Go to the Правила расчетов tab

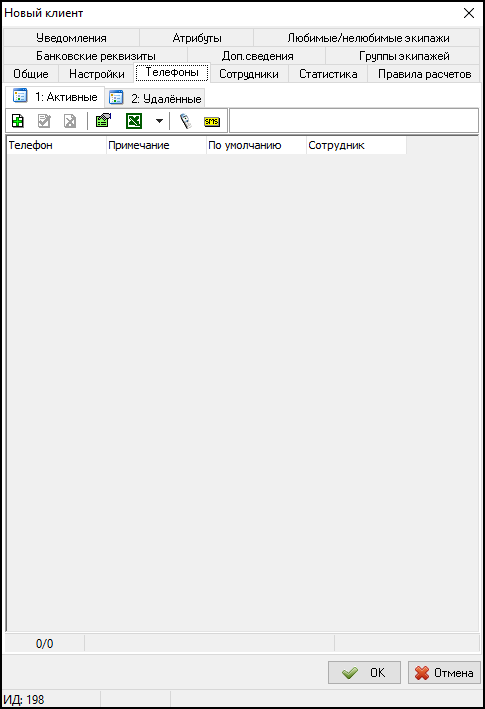point(424,74)
